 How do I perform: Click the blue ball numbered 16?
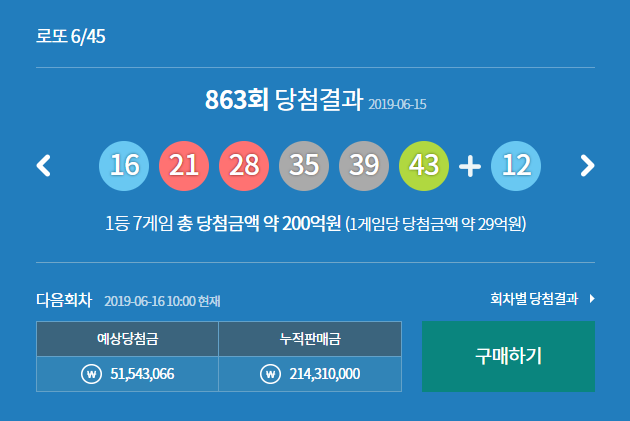pos(124,165)
